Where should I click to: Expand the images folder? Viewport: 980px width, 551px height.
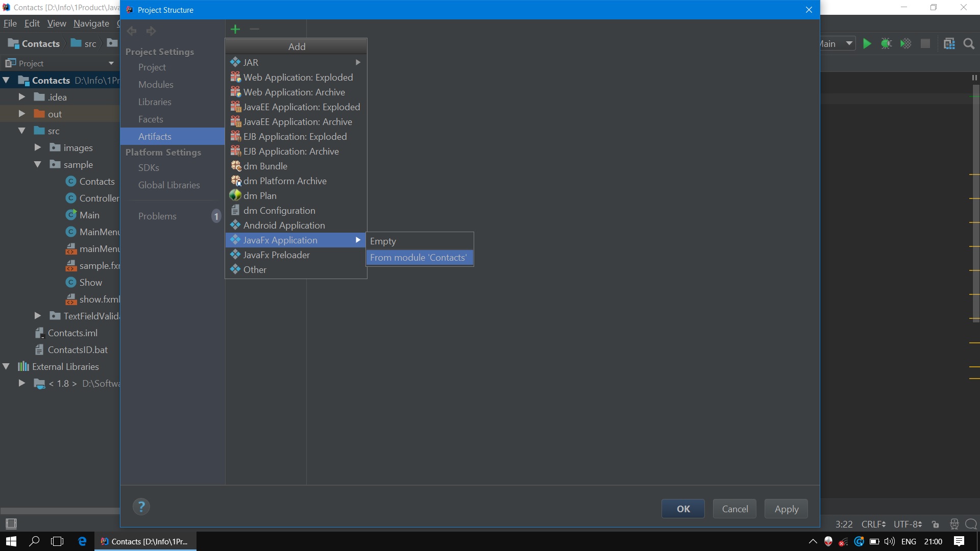[38, 147]
